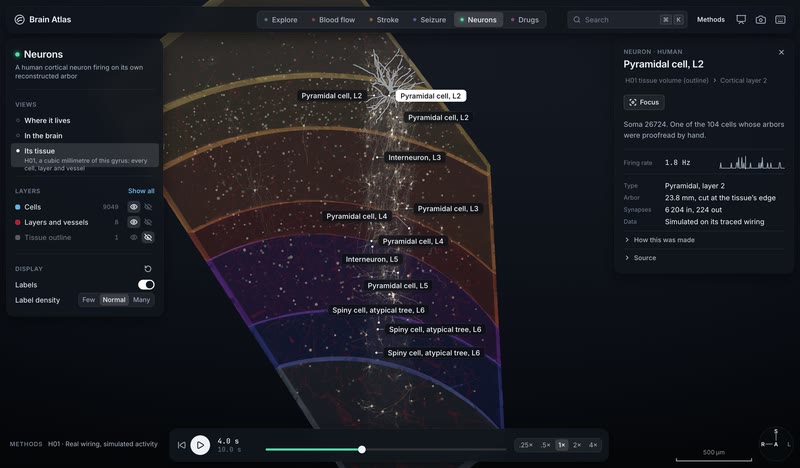
Task: Skip back to start of playback
Action: [x=182, y=445]
